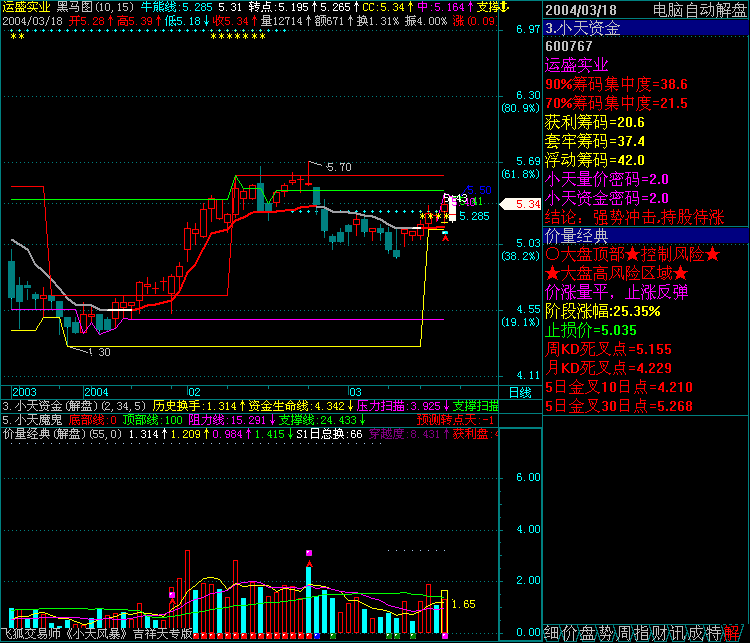The height and width of the screenshot is (643, 750).
Task: Click the 5.70 high price annotation
Action: tap(338, 167)
